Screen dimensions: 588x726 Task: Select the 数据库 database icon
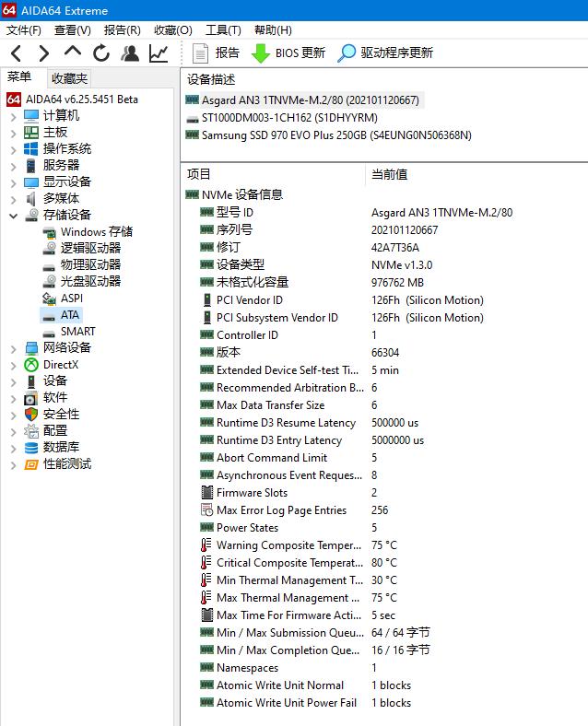pos(31,448)
